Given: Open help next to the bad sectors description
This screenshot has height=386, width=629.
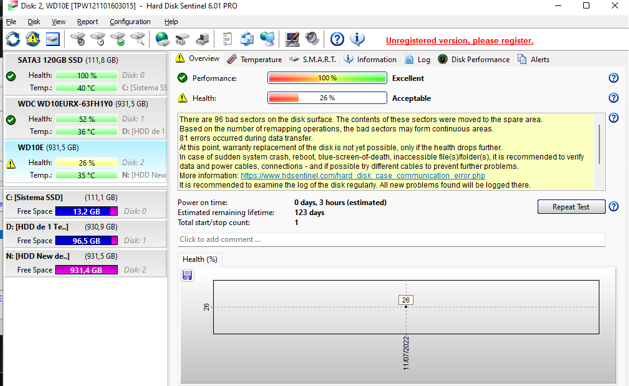Looking at the screenshot, I should coord(613,118).
